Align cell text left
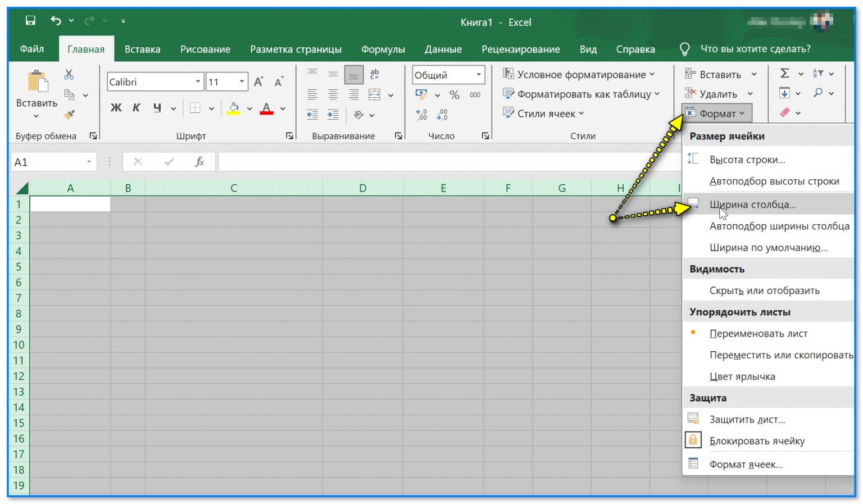Viewport: 863px width, 504px height. pos(312,94)
